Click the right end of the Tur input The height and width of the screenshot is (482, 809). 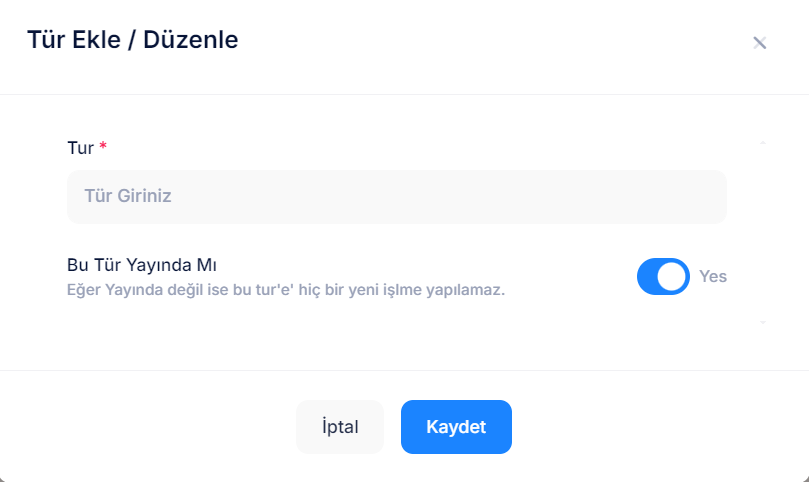point(705,197)
